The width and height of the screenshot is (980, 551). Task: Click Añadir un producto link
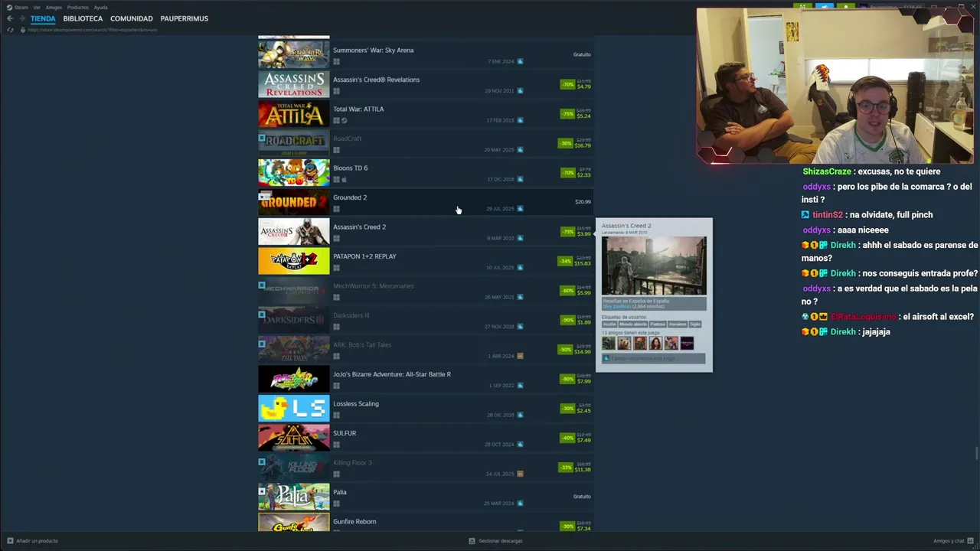[x=37, y=541]
